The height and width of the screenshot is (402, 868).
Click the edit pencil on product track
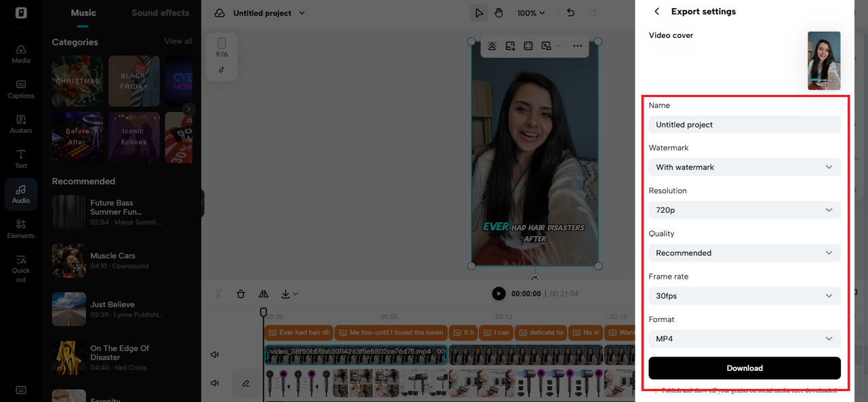click(x=246, y=383)
